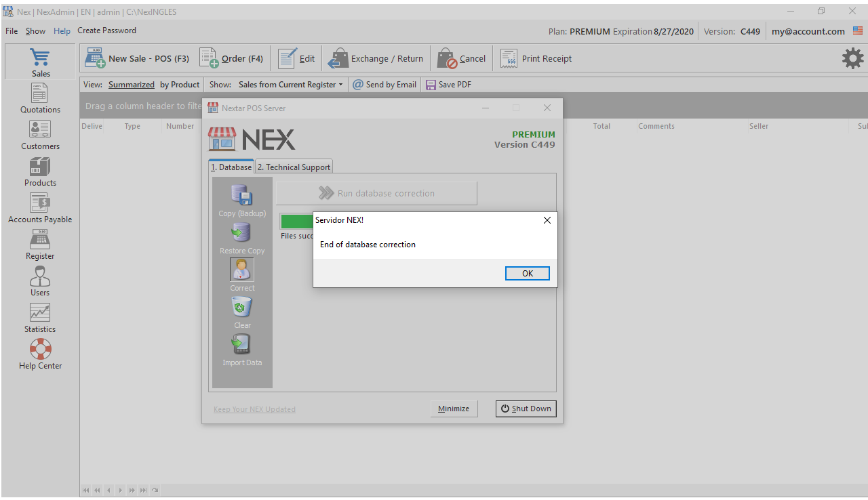The width and height of the screenshot is (868, 500).
Task: Open the Help menu
Action: (x=62, y=31)
